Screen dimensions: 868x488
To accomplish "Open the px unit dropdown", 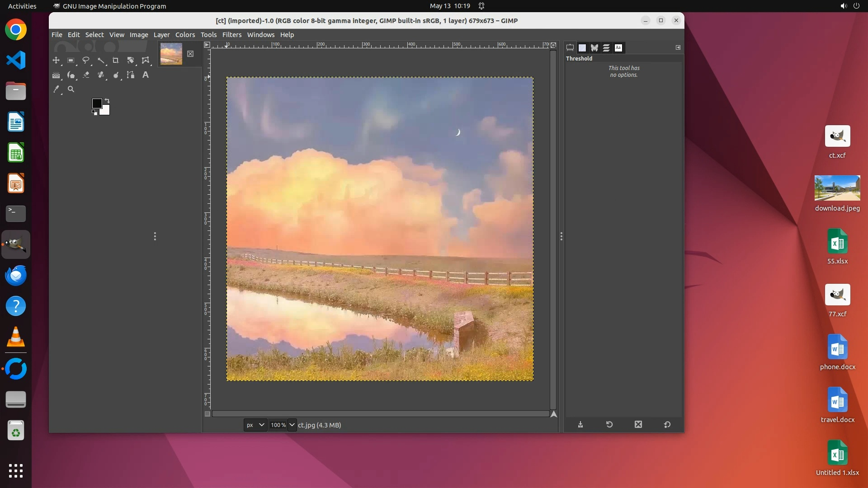I will pyautogui.click(x=255, y=425).
